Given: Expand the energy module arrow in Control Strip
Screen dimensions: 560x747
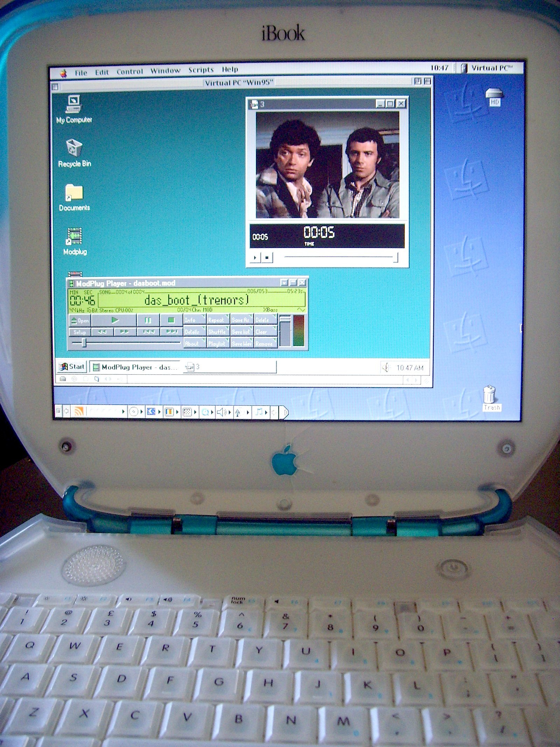Looking at the screenshot, I should point(160,412).
